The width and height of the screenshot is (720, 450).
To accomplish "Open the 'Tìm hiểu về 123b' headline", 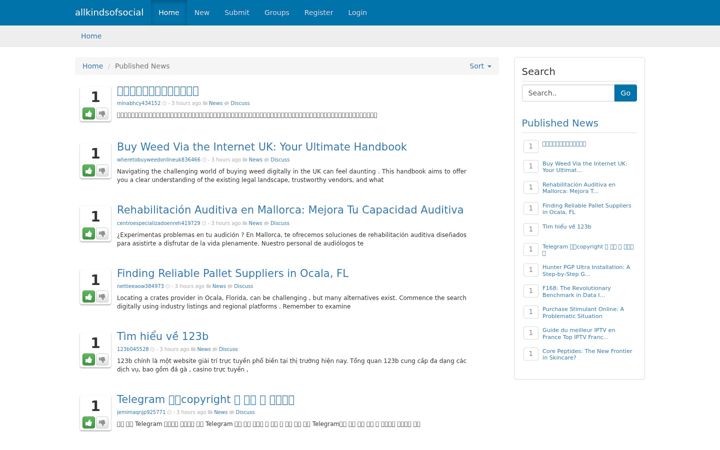I will coord(163,336).
